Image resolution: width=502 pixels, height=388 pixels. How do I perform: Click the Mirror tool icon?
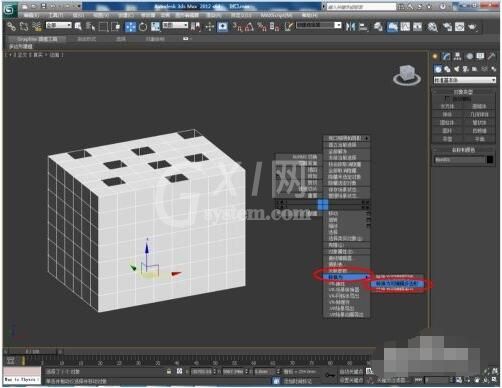[x=350, y=27]
